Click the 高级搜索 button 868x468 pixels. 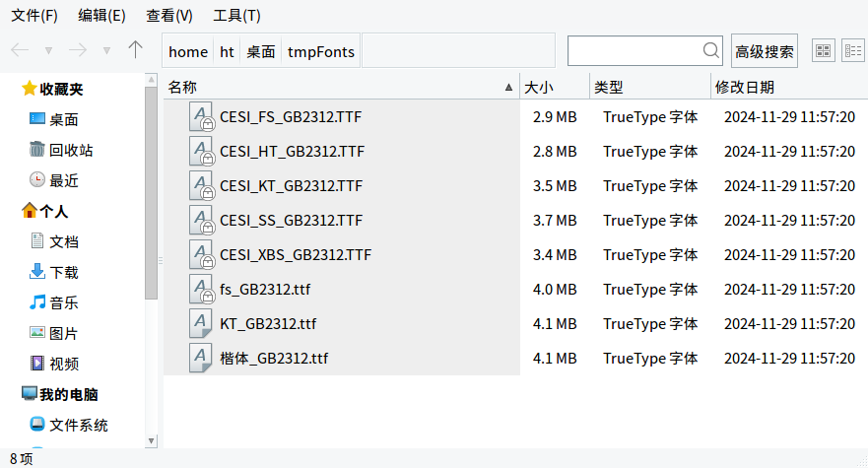(x=765, y=51)
